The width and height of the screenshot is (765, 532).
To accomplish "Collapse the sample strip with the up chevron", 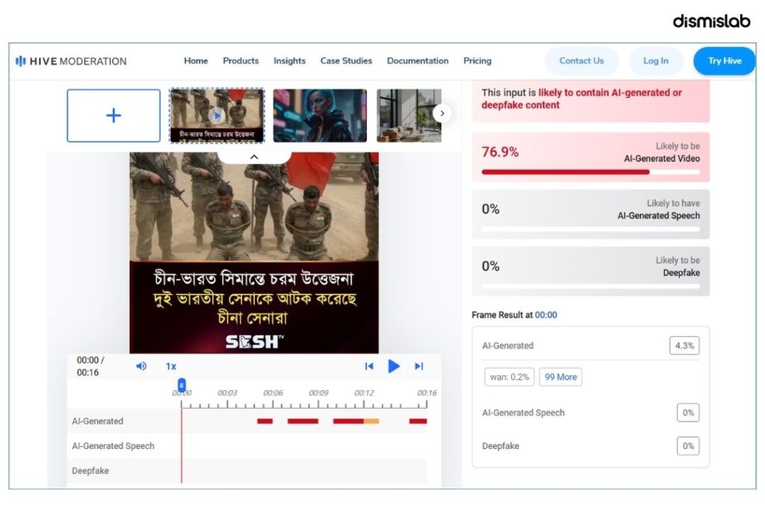I will 254,157.
